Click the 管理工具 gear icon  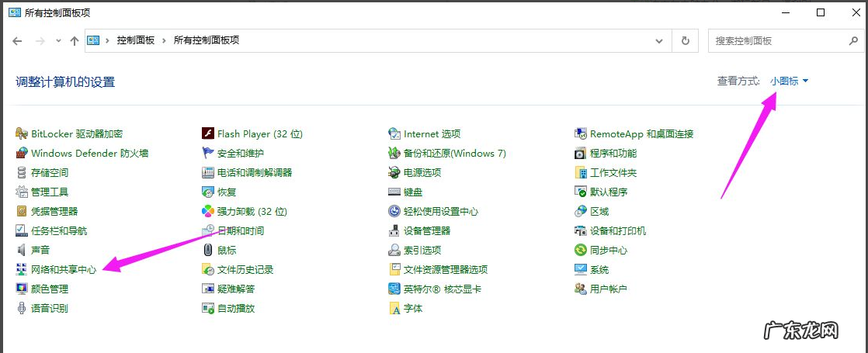point(22,192)
